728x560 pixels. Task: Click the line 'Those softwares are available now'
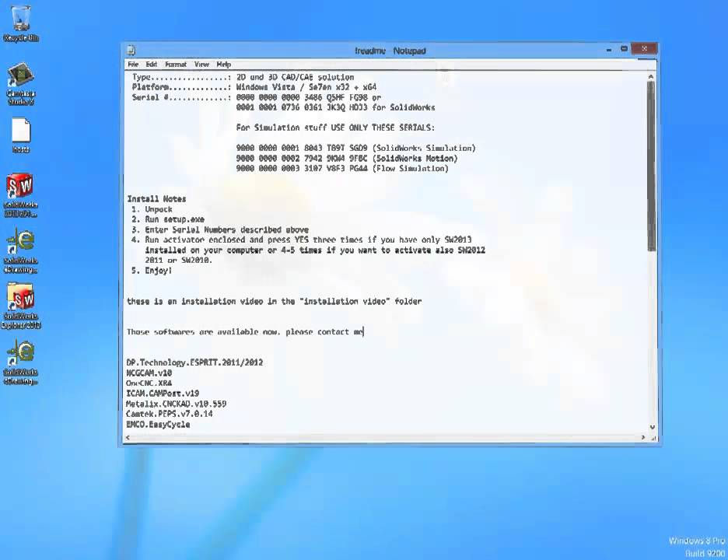[x=245, y=331]
